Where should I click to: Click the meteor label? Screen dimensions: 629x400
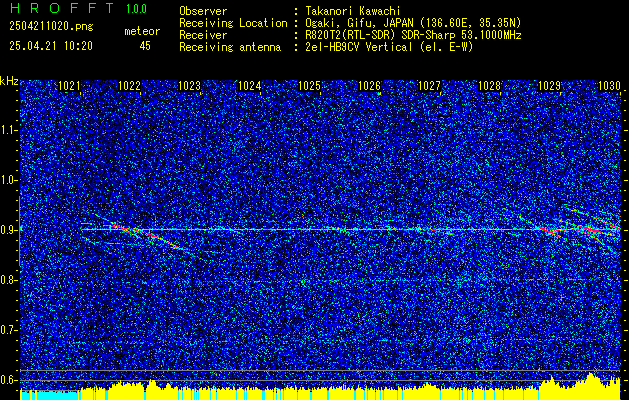[x=142, y=31]
